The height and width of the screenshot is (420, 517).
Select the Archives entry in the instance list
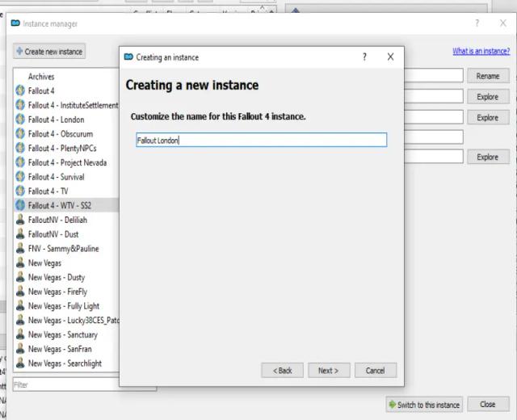tap(41, 77)
